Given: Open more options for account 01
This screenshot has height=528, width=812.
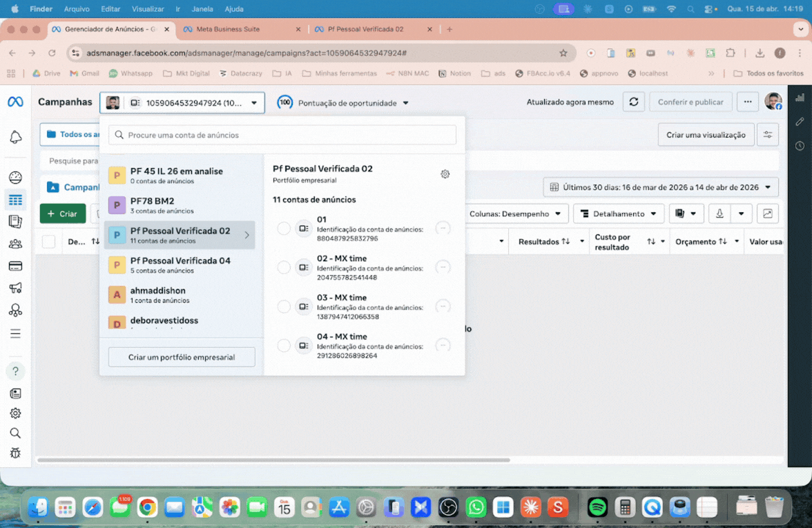Looking at the screenshot, I should tap(442, 228).
